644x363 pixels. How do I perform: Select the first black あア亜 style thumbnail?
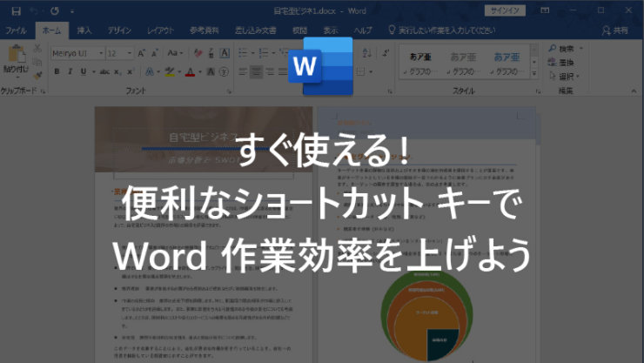[420, 64]
